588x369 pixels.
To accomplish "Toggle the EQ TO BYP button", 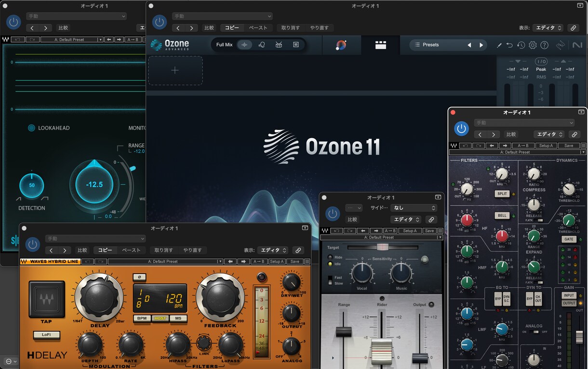I will tap(497, 300).
